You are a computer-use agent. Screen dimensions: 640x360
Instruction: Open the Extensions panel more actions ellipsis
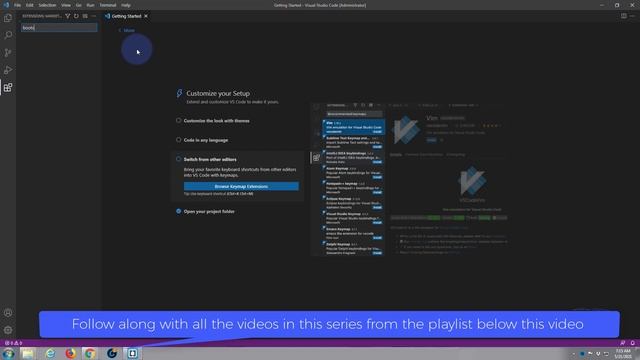click(x=93, y=16)
